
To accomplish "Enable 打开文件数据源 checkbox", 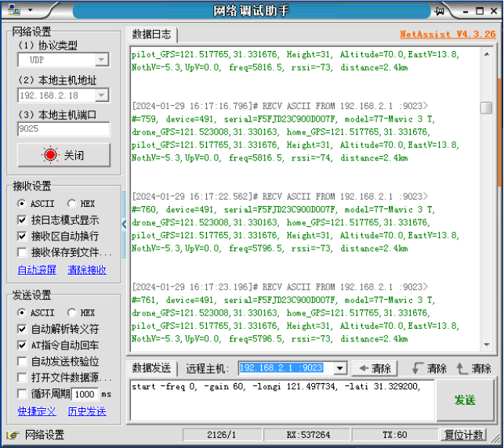I will [x=22, y=378].
